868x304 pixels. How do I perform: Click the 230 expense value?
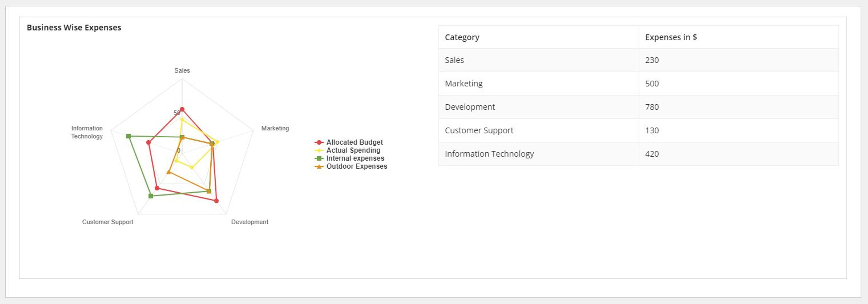[x=652, y=60]
